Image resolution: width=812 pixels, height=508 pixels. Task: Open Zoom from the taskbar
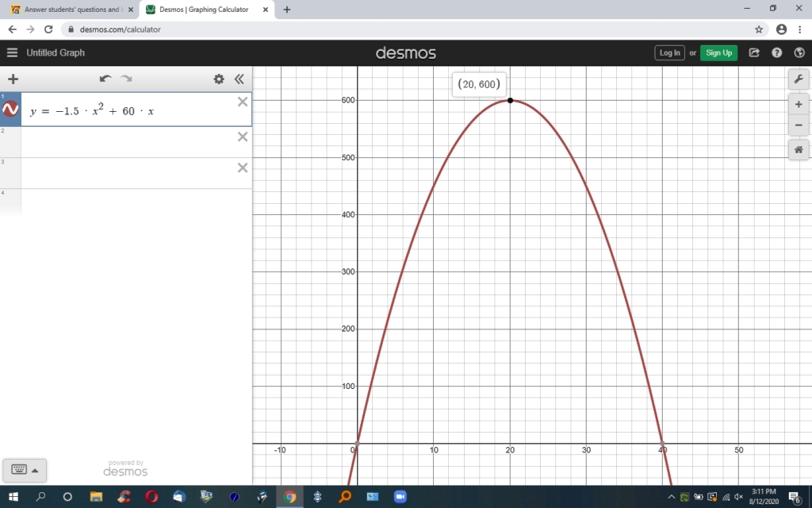pos(400,497)
